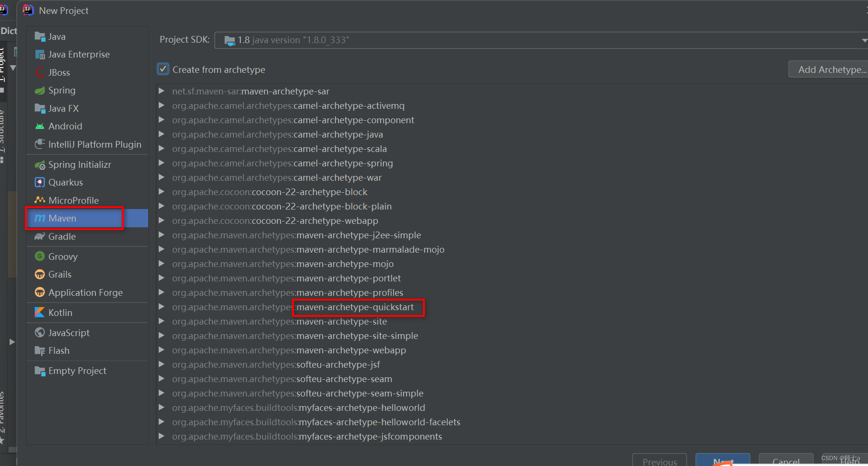
Task: Select softeu-archetype-seam-simple archetype
Action: coord(360,393)
